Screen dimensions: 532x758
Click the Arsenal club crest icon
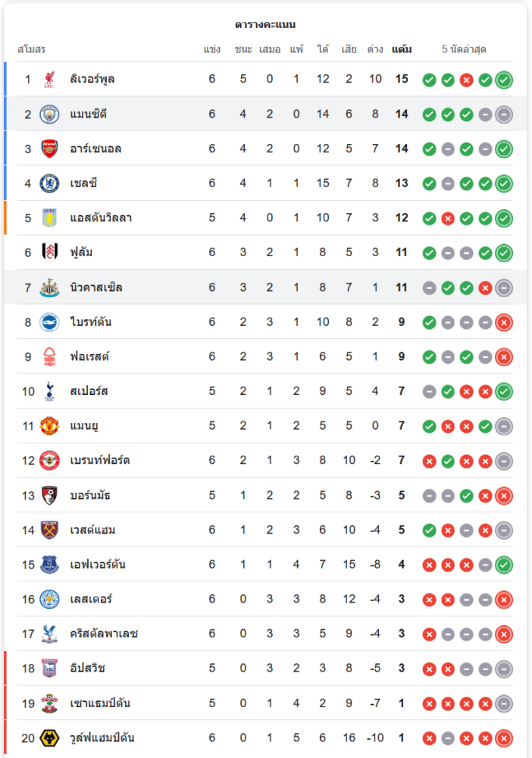(x=49, y=149)
